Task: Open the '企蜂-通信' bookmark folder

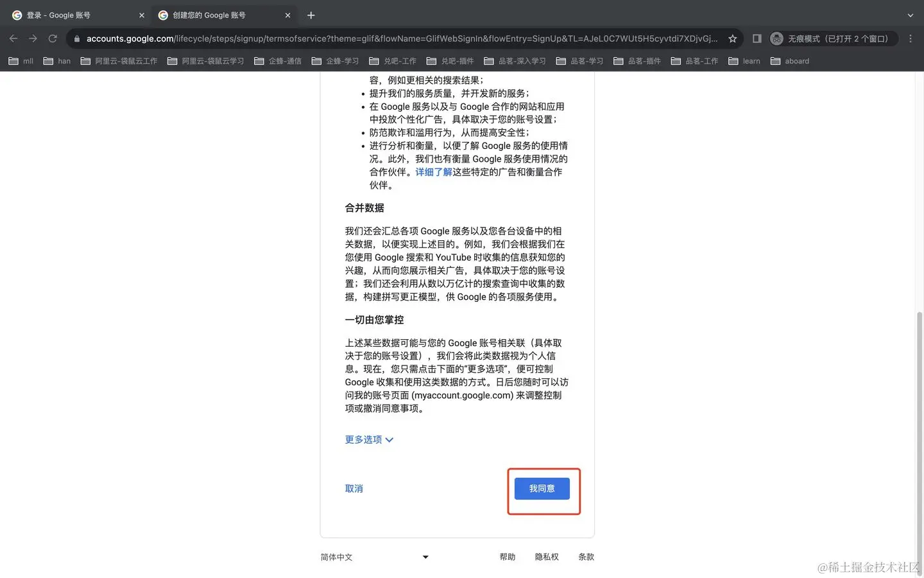Action: coord(278,61)
